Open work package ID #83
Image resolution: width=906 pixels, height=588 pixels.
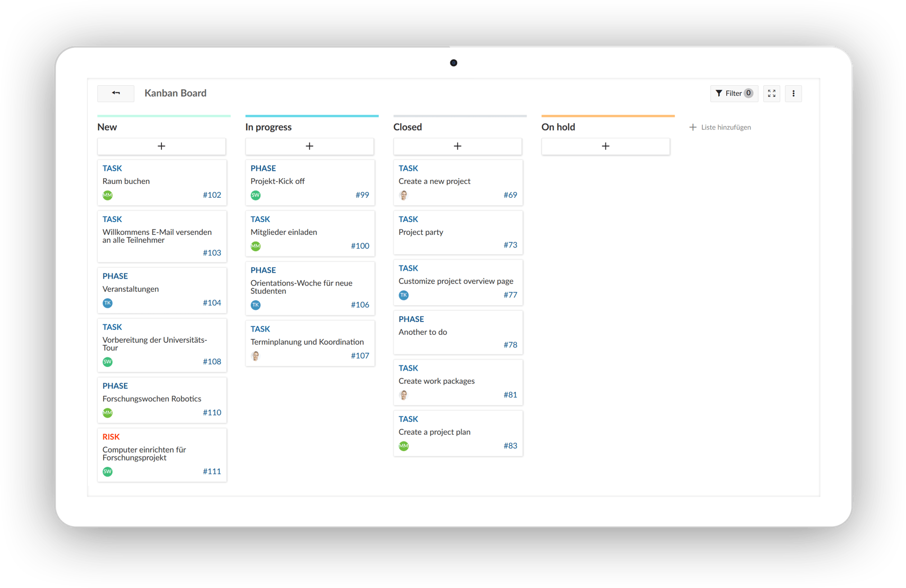point(510,446)
